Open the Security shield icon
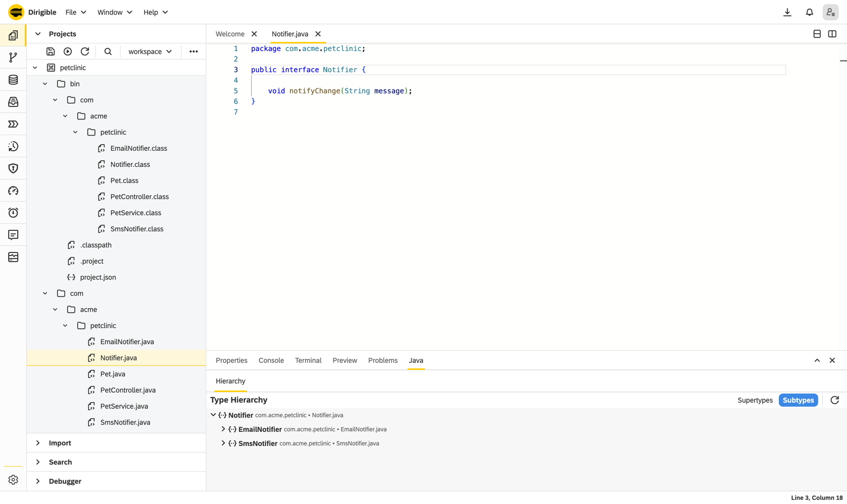Screen dimensions: 847x504 pos(13,168)
